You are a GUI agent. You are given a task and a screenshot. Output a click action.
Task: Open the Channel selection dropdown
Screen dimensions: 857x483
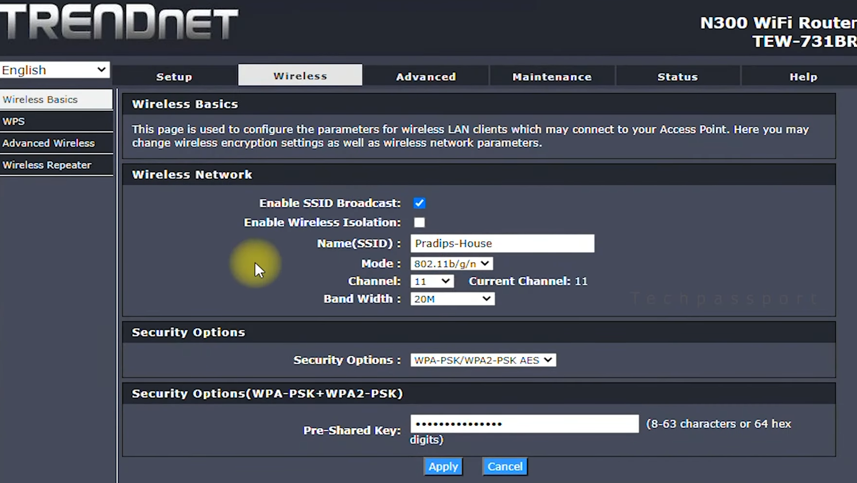click(432, 282)
